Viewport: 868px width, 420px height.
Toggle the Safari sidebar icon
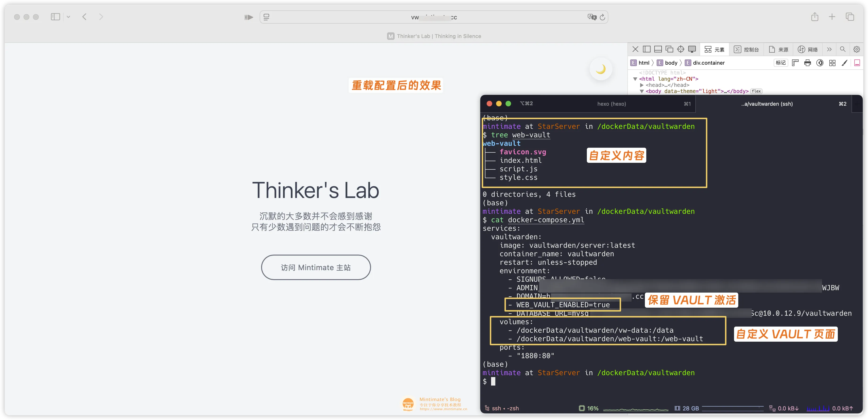pos(55,17)
